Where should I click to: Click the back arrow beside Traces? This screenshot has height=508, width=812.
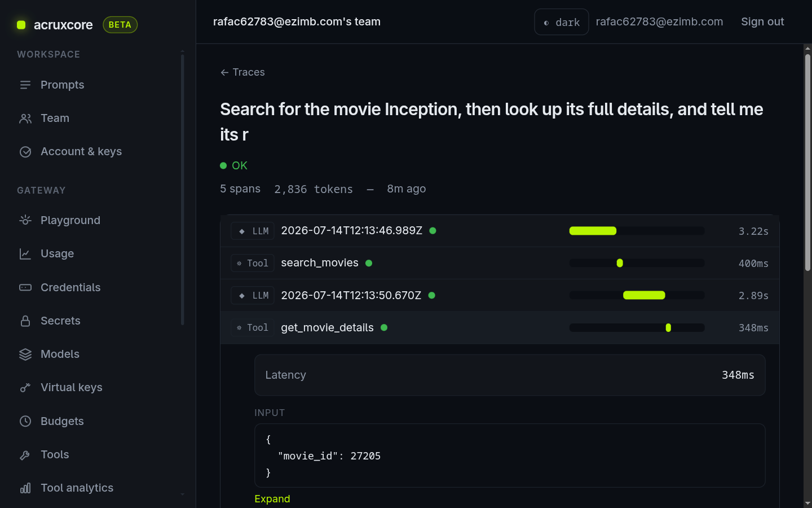coord(224,72)
